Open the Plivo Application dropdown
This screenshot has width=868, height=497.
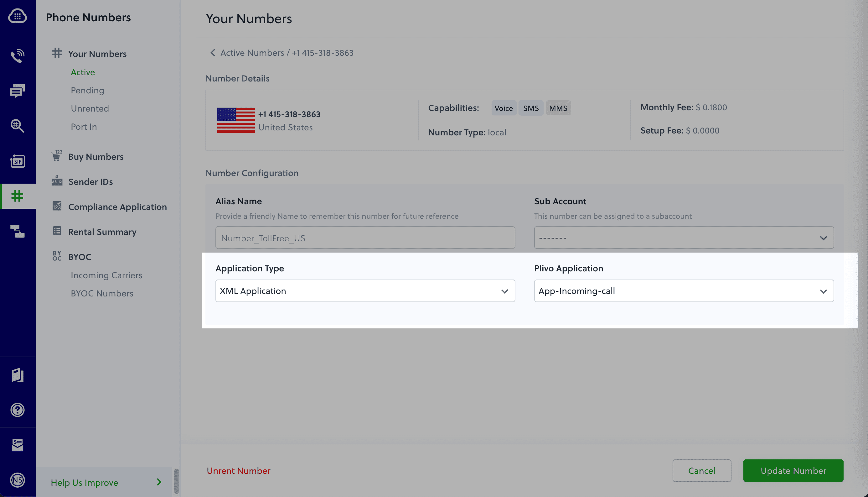click(x=683, y=291)
